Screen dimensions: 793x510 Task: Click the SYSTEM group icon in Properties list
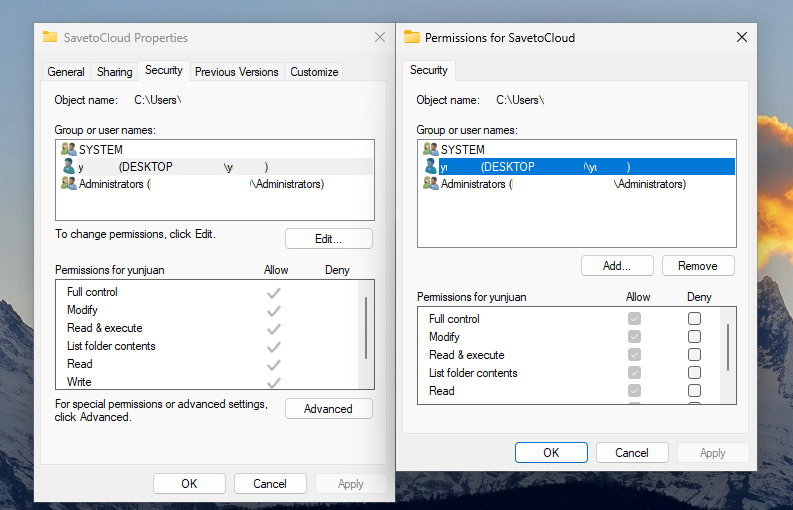tap(68, 149)
